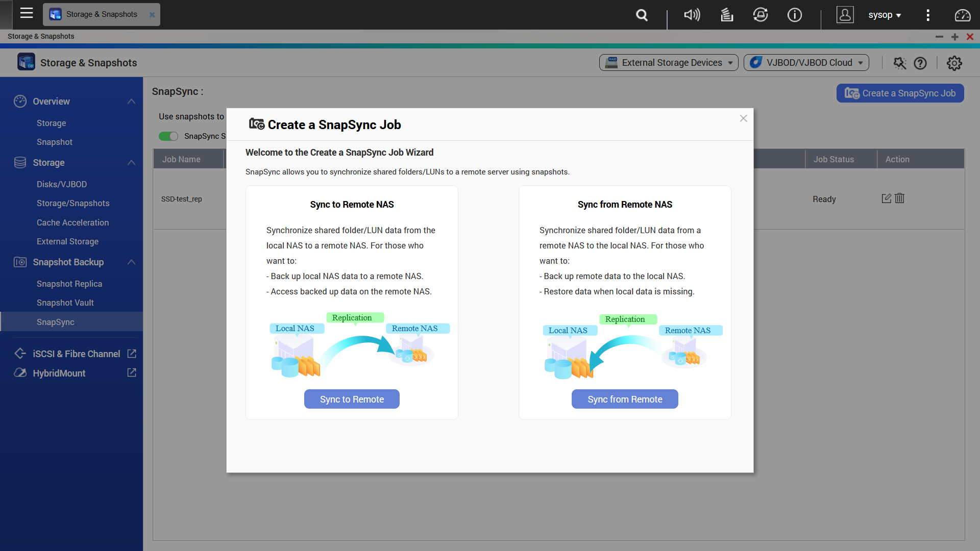The image size is (980, 551).
Task: Open Cache Acceleration in the sidebar
Action: (x=72, y=222)
